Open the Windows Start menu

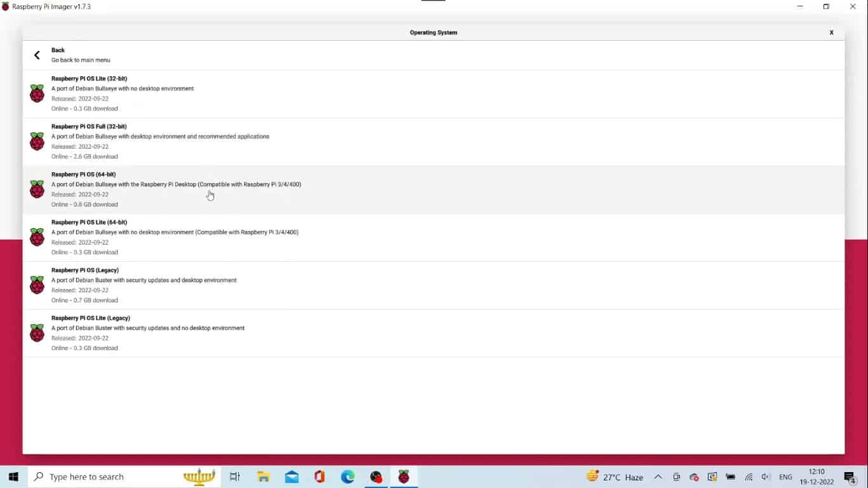(13, 477)
